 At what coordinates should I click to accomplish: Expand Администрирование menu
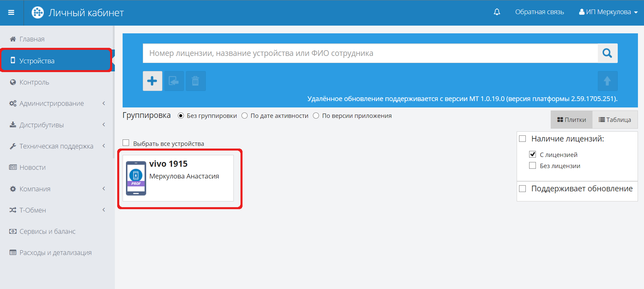click(57, 103)
